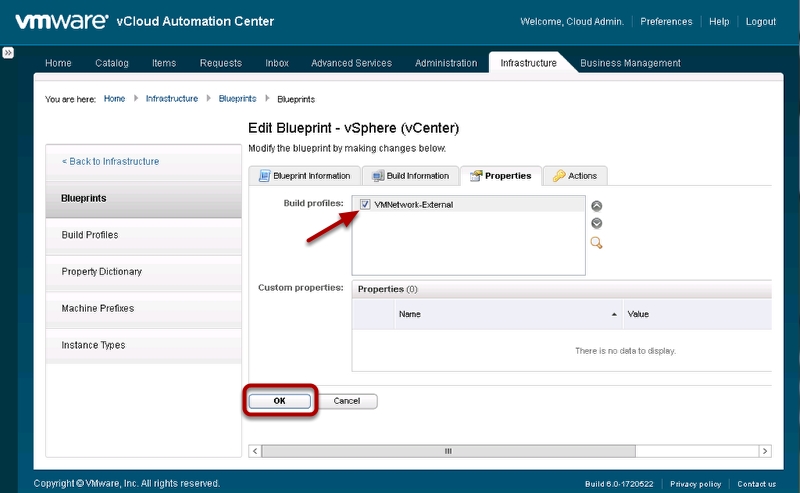The image size is (800, 493).
Task: Go back via '< Back to Infrastructure'
Action: pyautogui.click(x=111, y=161)
